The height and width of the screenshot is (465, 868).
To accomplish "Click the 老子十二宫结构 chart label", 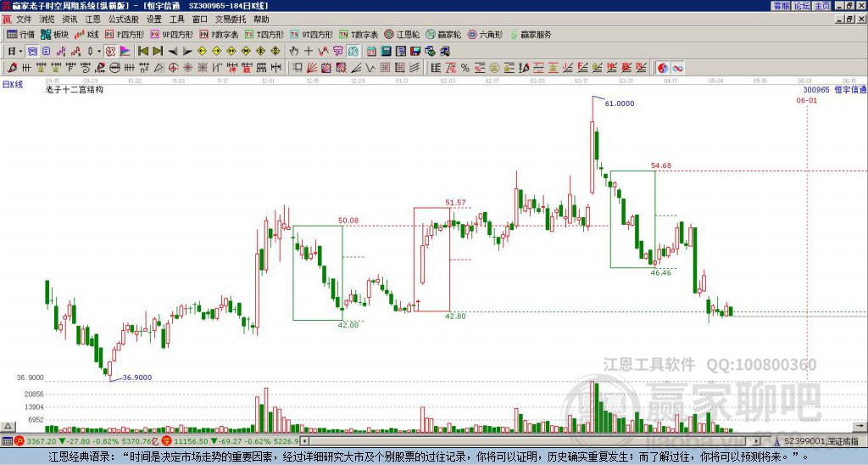I will pyautogui.click(x=75, y=89).
